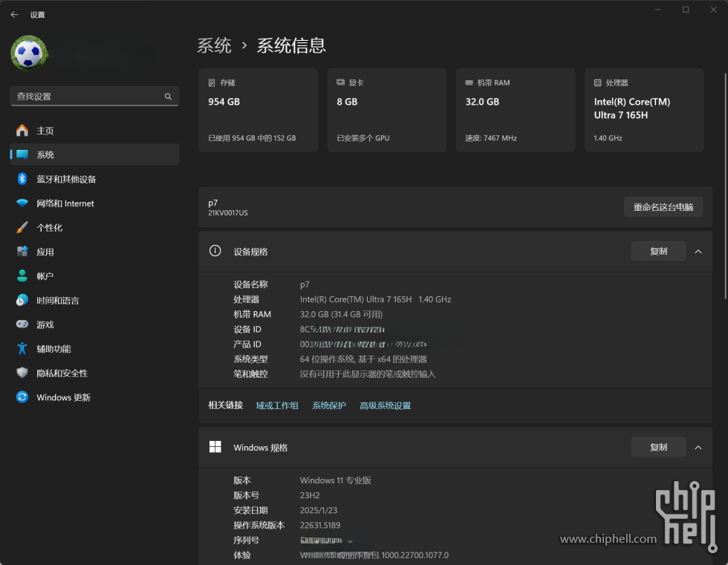Click the graphics card icon in 显卡 card
The width and height of the screenshot is (728, 565).
[x=340, y=82]
